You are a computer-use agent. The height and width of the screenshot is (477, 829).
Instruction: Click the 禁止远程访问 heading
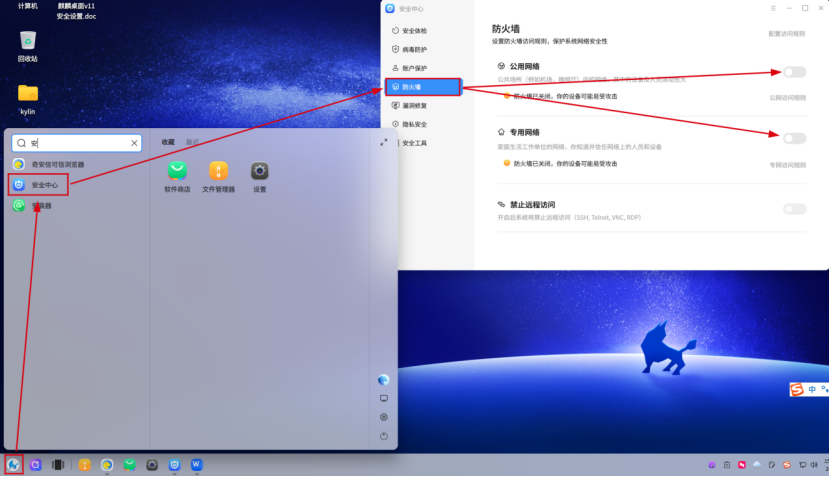(532, 205)
